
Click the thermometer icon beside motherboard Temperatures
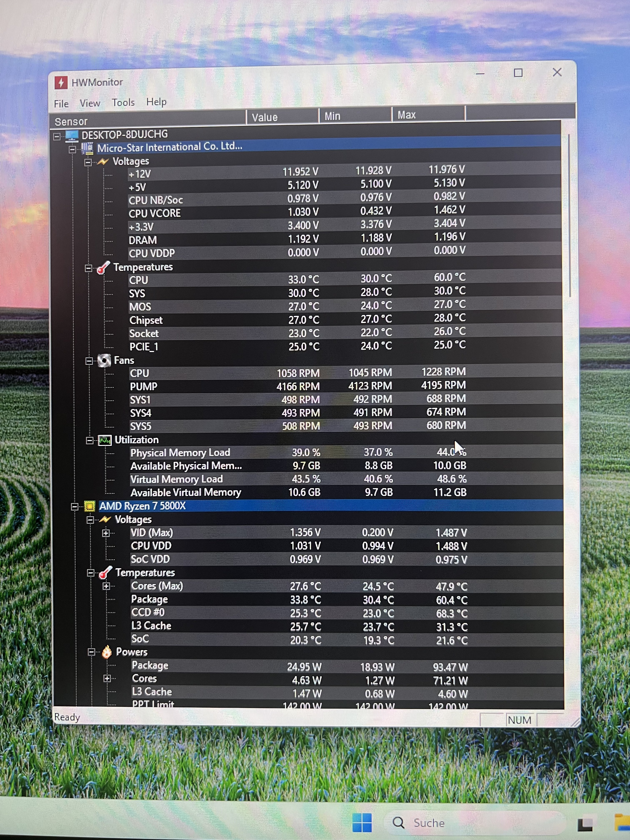point(103,268)
